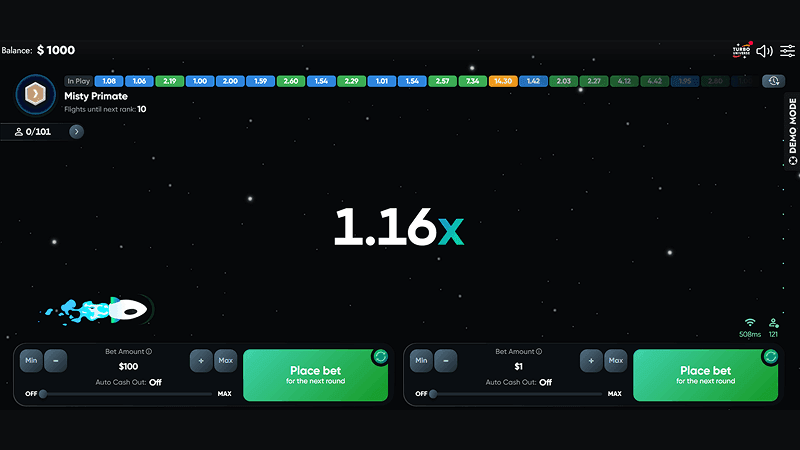
Task: Select the 7.34 multiplier in history bar
Action: (x=472, y=81)
